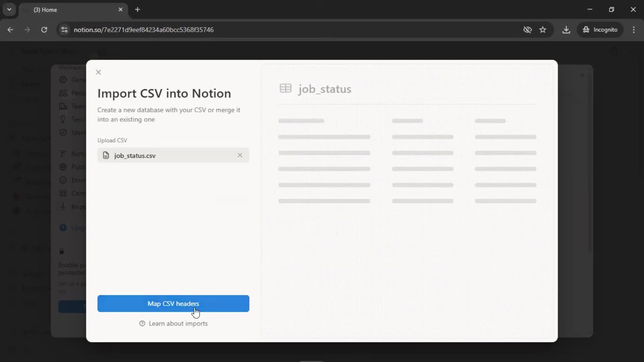Screen dimensions: 644x362
Task: Open the browser downloads icon
Action: 566,29
